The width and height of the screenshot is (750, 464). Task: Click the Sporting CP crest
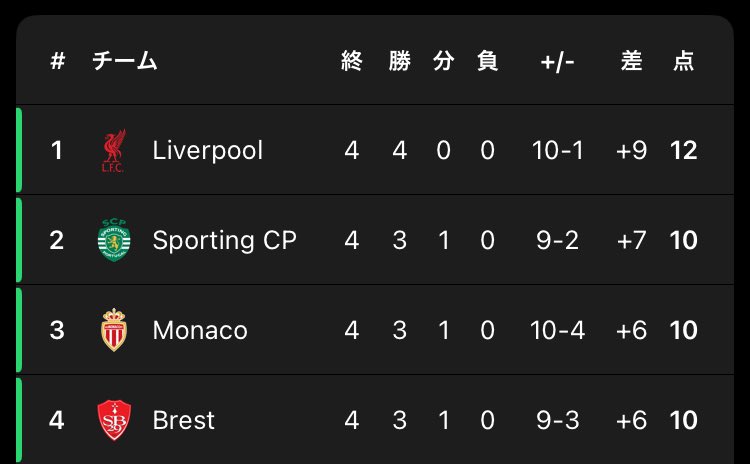point(114,240)
